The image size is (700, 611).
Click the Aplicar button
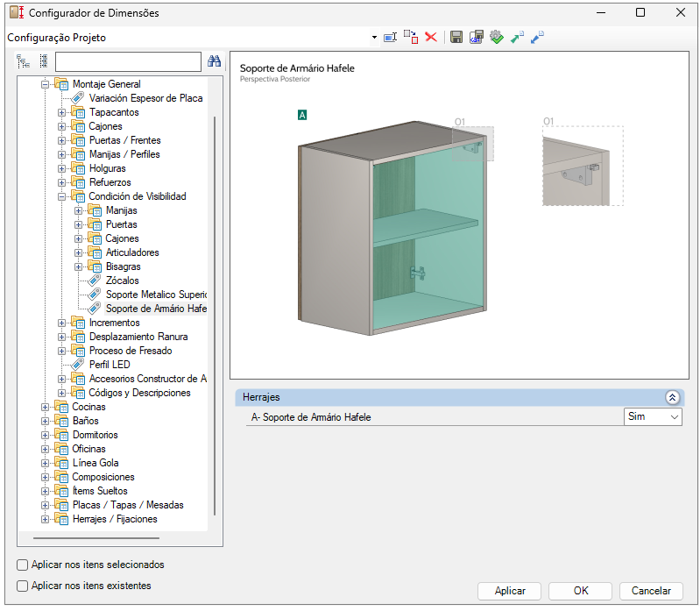509,591
